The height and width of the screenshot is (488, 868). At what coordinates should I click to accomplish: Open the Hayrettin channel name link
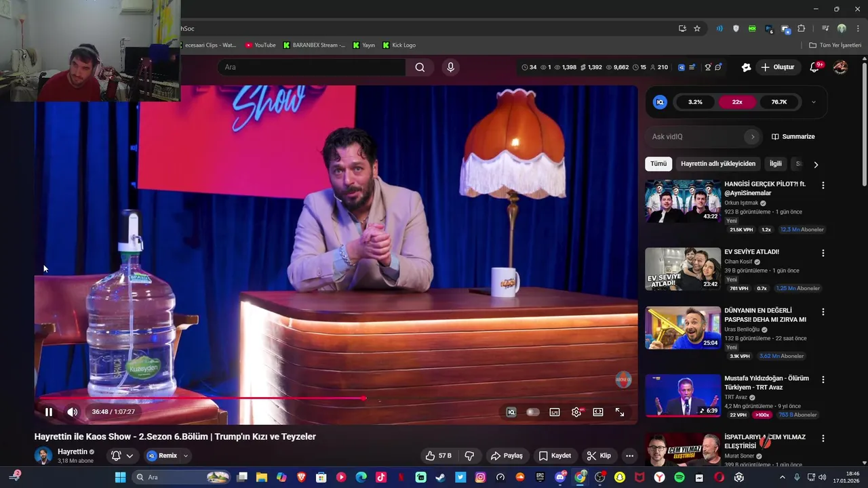click(x=73, y=451)
